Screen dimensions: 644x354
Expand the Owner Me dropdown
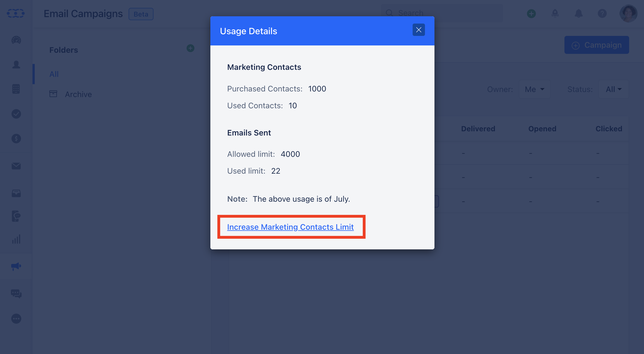coord(534,89)
